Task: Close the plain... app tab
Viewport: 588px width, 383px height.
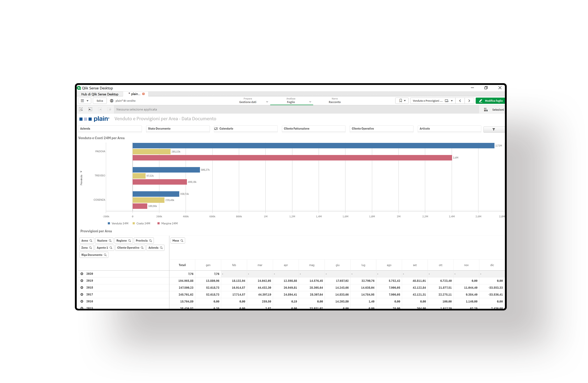Action: pyautogui.click(x=143, y=94)
